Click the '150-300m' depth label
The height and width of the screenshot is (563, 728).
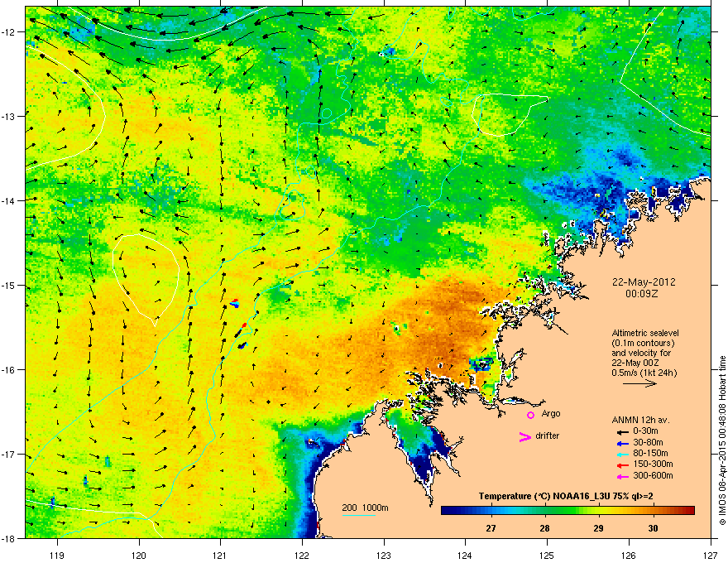pyautogui.click(x=653, y=464)
